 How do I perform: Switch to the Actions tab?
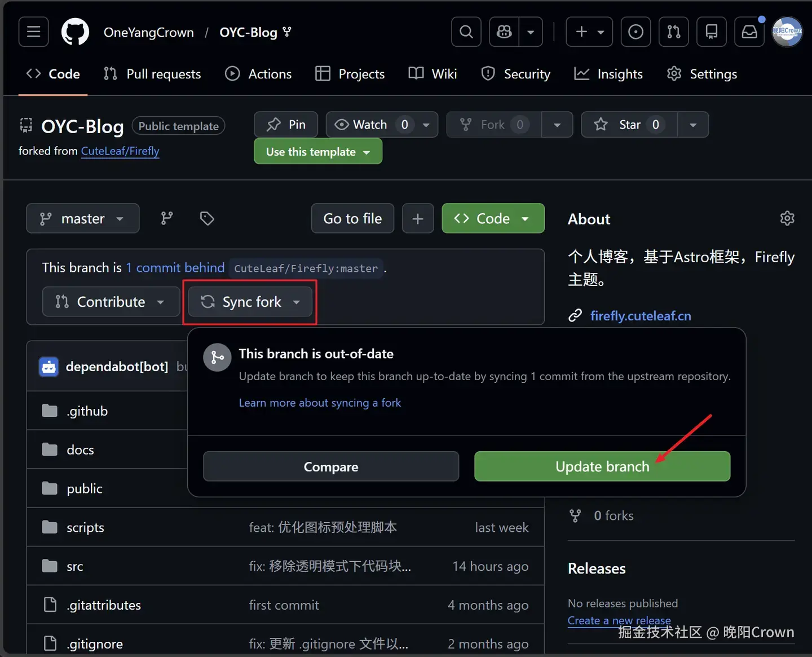(258, 74)
